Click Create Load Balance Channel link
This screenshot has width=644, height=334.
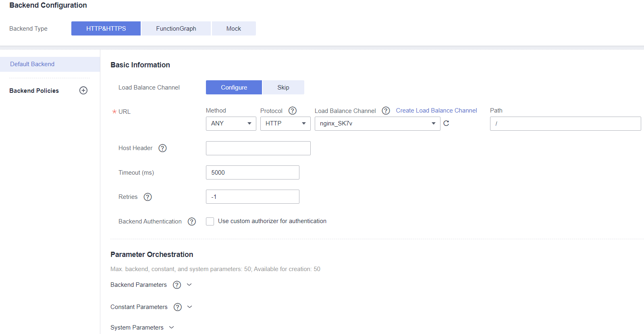436,111
